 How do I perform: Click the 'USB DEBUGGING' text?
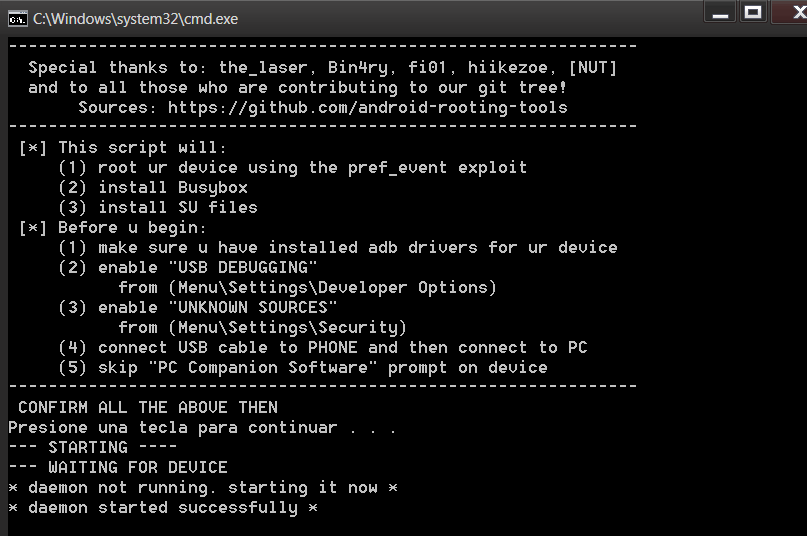tap(242, 268)
